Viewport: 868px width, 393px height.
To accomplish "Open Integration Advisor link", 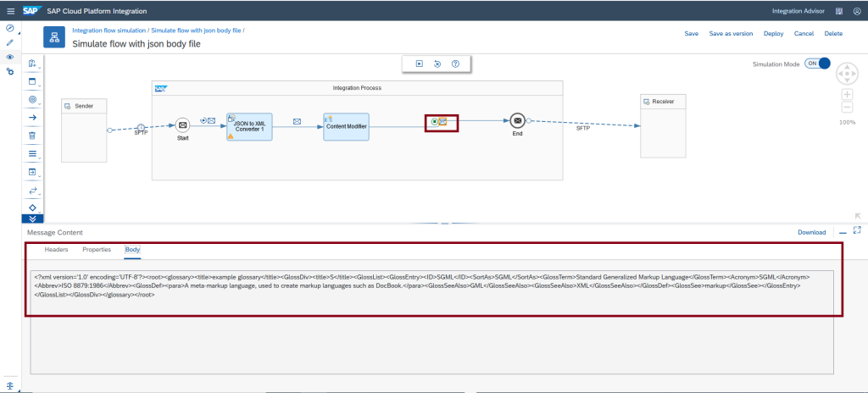I will 798,11.
